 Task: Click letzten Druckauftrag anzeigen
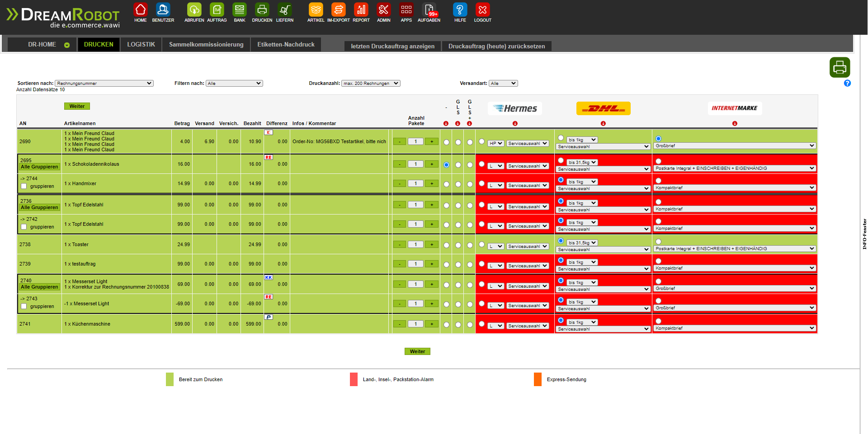tap(393, 46)
